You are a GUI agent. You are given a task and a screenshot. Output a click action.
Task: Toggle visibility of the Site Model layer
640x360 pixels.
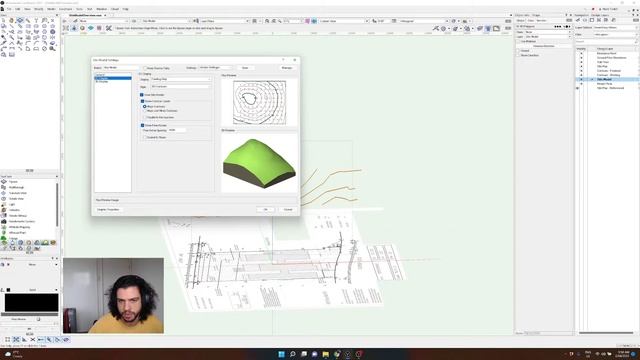(581, 80)
